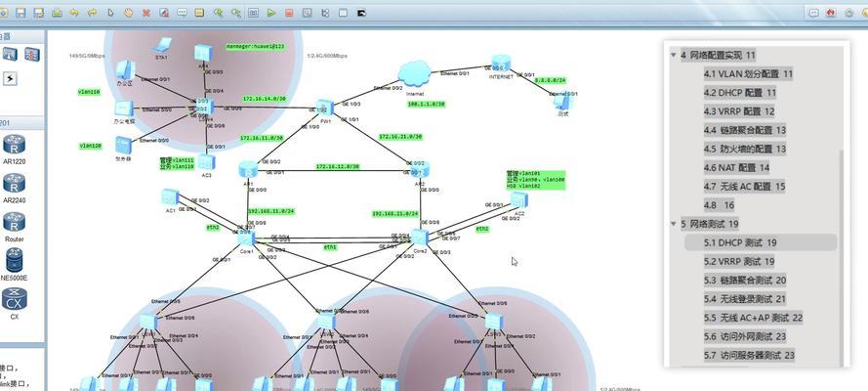Go to 5.4 无线登录测试

point(745,299)
